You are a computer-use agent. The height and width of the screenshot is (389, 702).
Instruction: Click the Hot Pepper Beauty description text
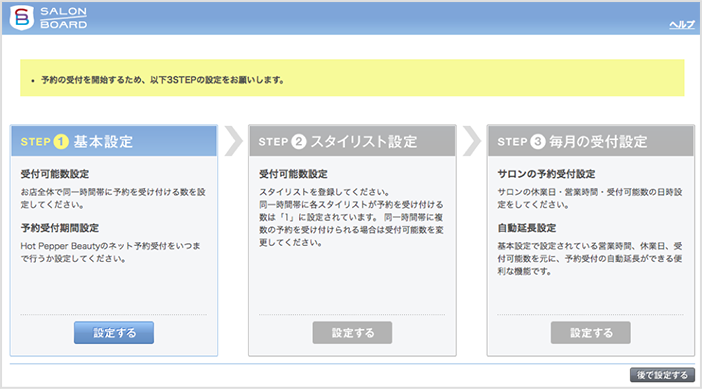[x=111, y=252]
